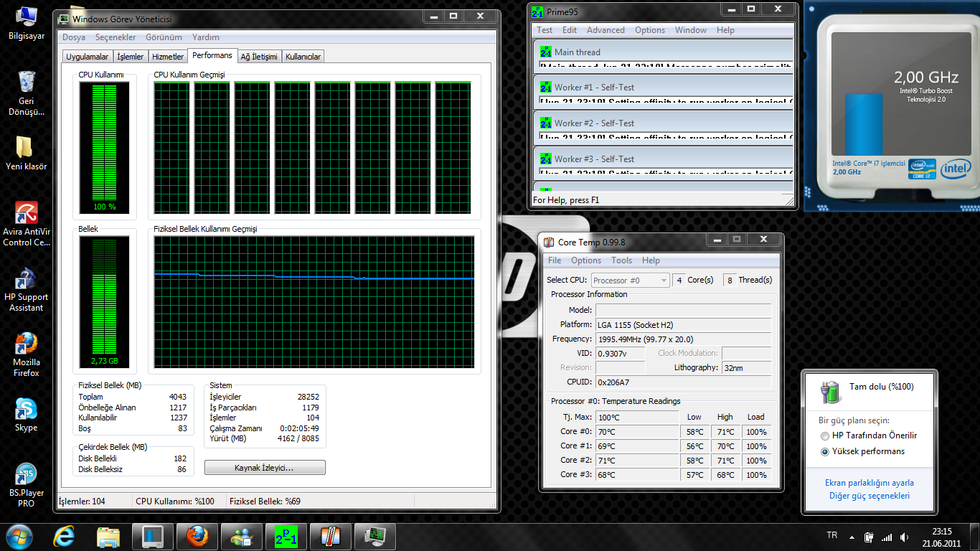The image size is (980, 551).
Task: Click the Bellek meter showing 2,73 GB
Action: (x=104, y=302)
